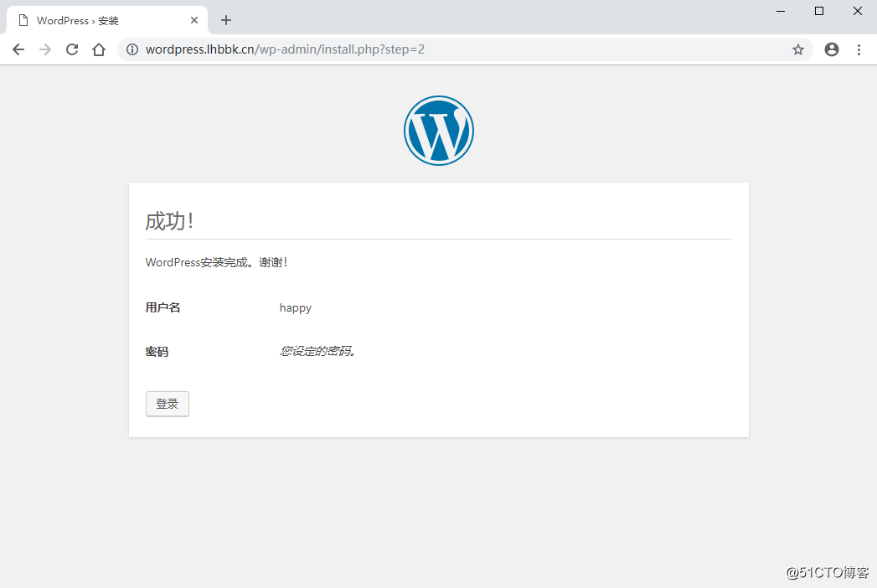Select the username value happy
Viewport: 877px width, 588px height.
[x=296, y=307]
